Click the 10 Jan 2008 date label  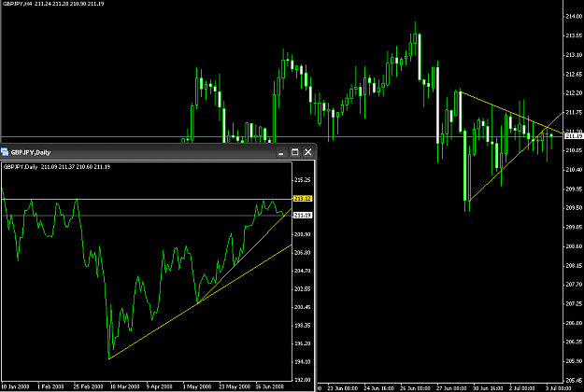(15, 386)
